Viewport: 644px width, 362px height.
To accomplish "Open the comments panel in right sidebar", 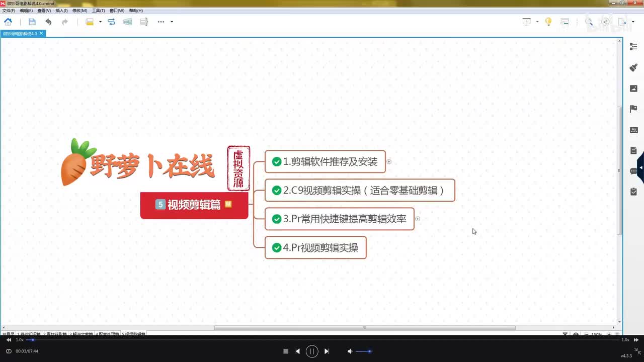I will [x=633, y=171].
